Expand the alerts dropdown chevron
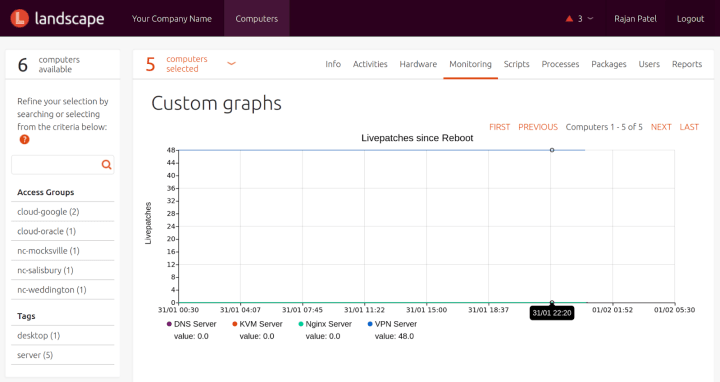Image resolution: width=720 pixels, height=382 pixels. coord(591,18)
